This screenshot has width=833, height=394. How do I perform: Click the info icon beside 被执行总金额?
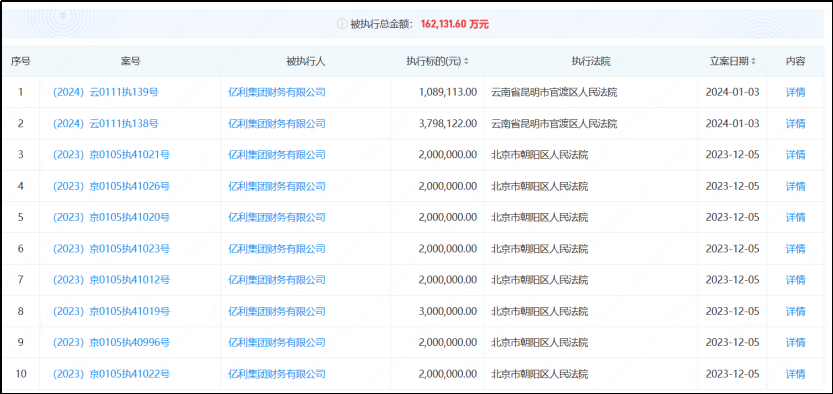point(342,24)
